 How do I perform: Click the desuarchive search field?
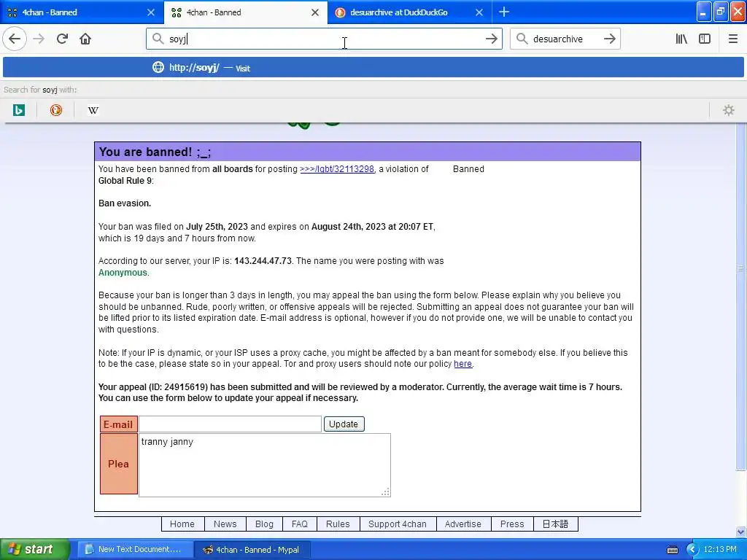coord(565,39)
